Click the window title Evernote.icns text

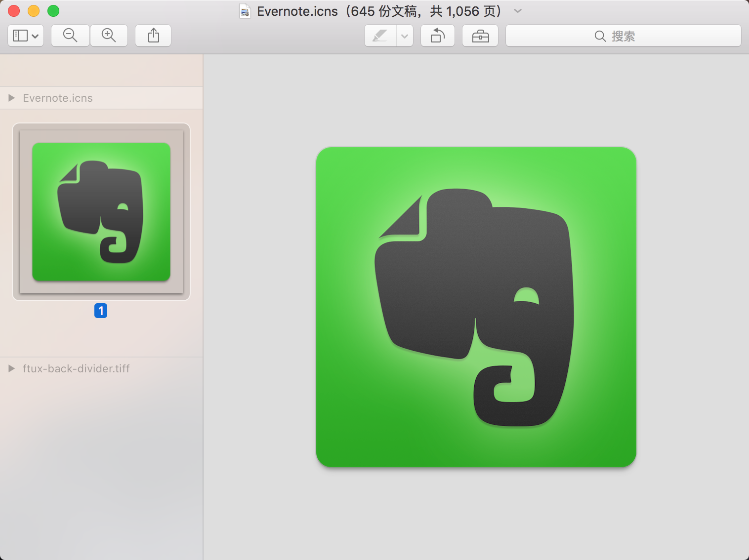click(297, 11)
